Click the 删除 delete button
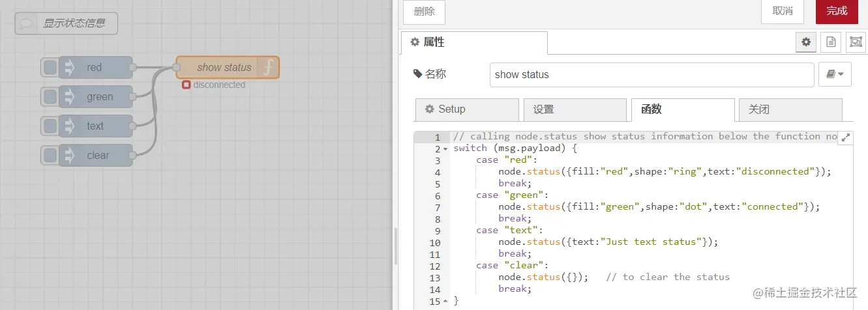The width and height of the screenshot is (868, 310). [x=424, y=12]
